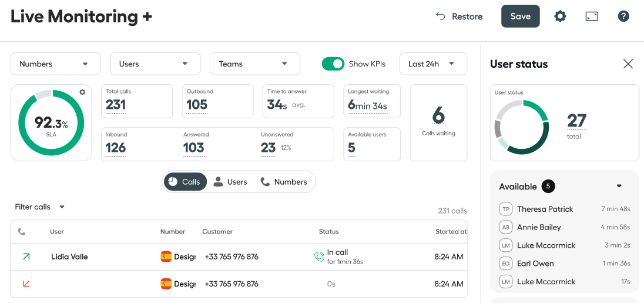Click the Save button
The image size is (644, 303).
click(521, 16)
